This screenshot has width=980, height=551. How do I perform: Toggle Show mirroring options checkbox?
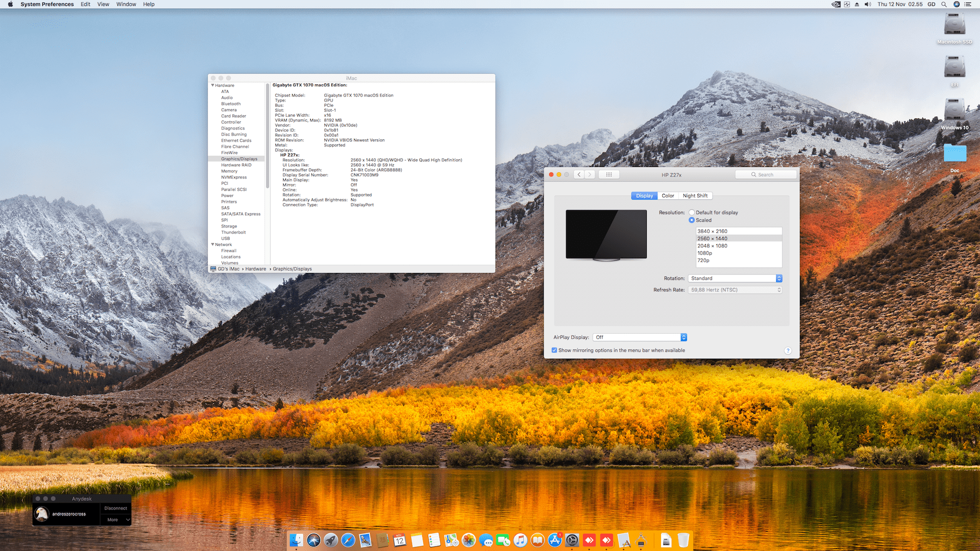click(x=554, y=350)
